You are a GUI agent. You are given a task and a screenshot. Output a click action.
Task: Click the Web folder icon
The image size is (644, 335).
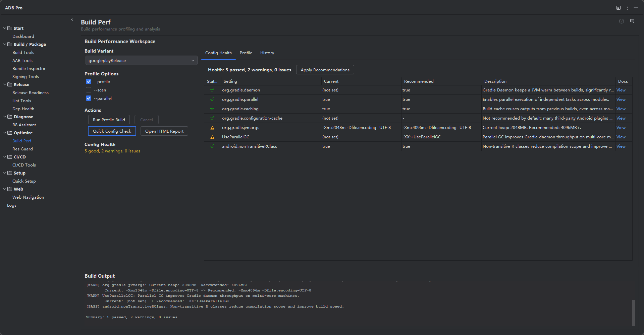(10, 189)
